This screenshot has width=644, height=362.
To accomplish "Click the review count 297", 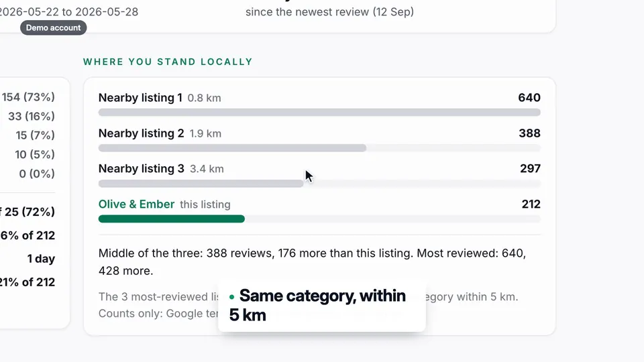I will point(530,169).
